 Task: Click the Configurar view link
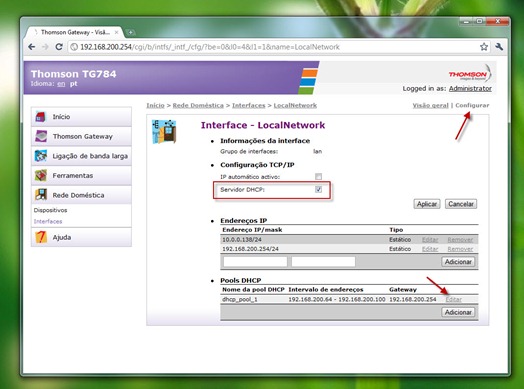point(472,106)
